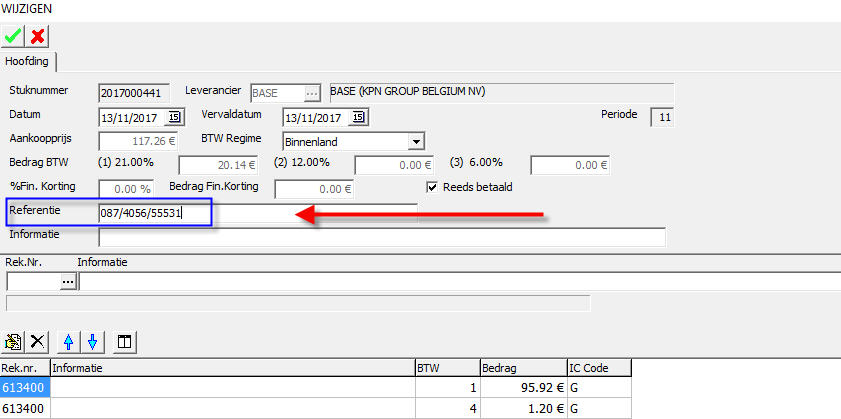The height and width of the screenshot is (419, 841).
Task: Click the Stuknummer field
Action: [x=134, y=93]
